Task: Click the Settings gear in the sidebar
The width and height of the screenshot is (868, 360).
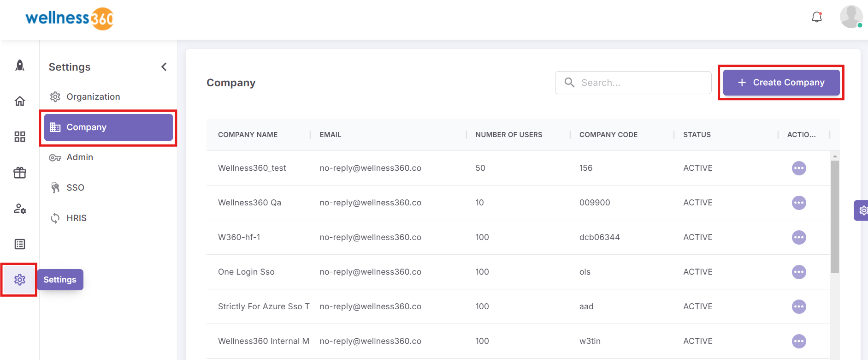Action: point(20,280)
